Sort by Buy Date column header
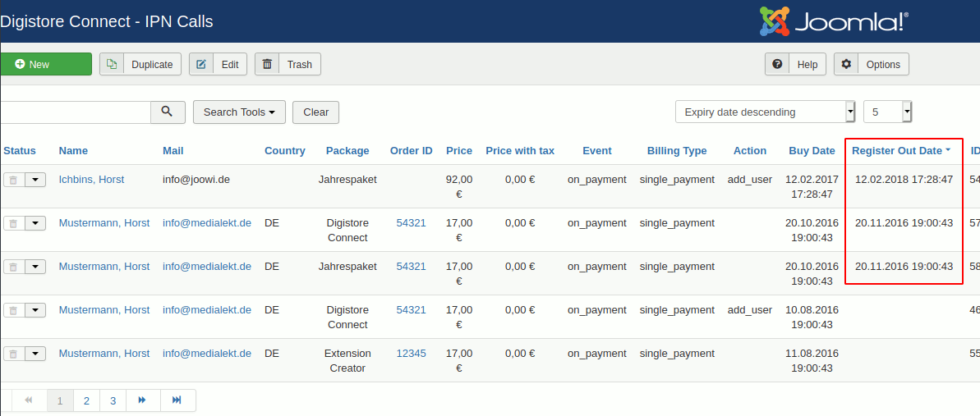The image size is (980, 416). (x=812, y=150)
